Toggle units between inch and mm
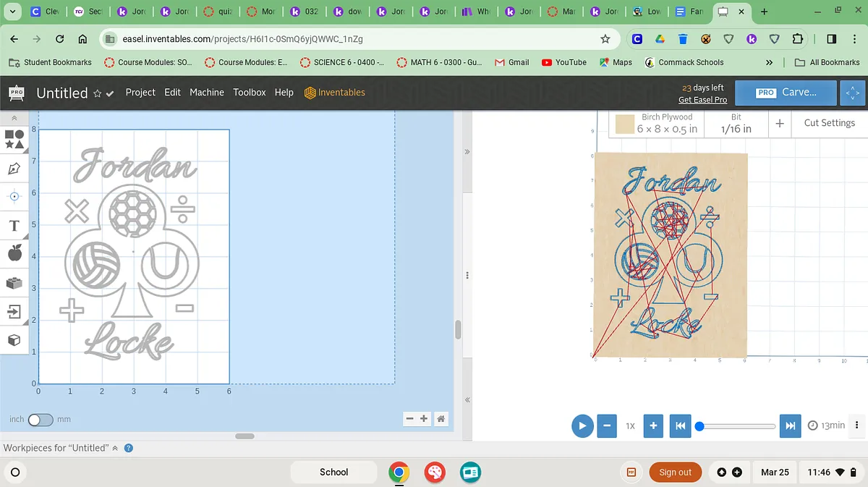This screenshot has height=487, width=868. tap(40, 419)
